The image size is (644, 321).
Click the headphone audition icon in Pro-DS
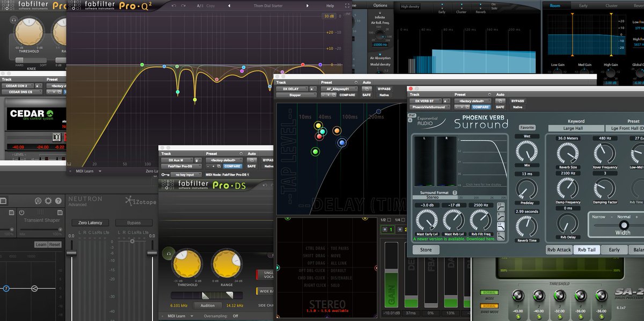pyautogui.click(x=169, y=252)
